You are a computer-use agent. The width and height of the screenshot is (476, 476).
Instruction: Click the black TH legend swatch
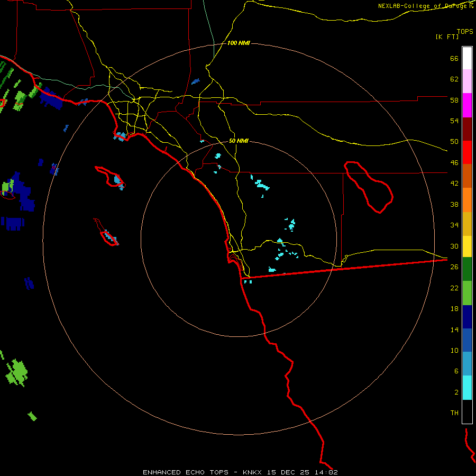[x=467, y=411]
